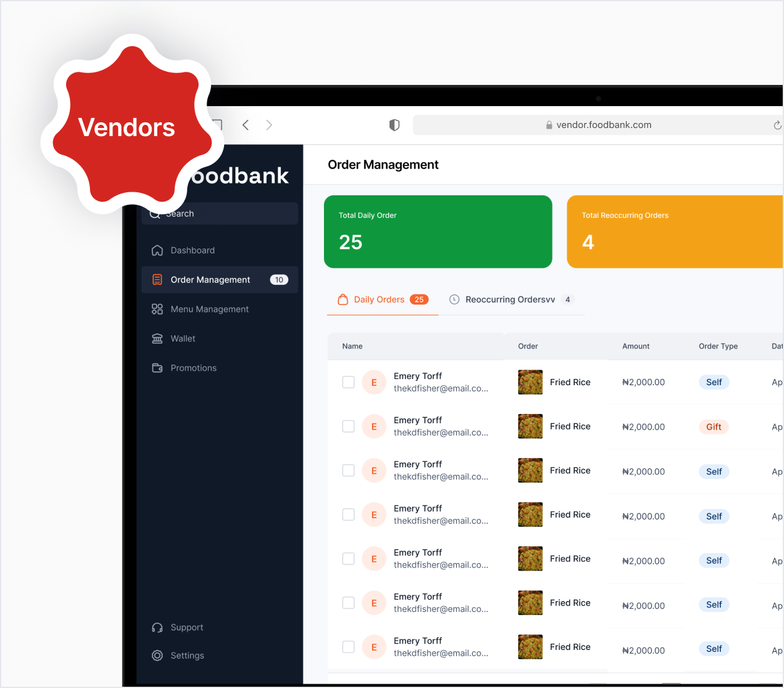
Task: Check the checkbox next to the Gift order
Action: 348,426
